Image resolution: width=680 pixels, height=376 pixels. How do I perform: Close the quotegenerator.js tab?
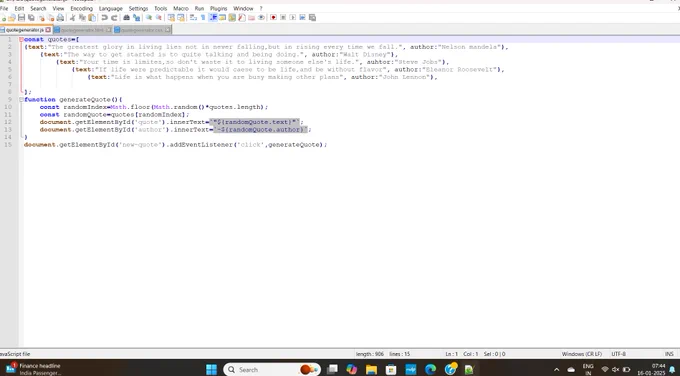tap(48, 30)
